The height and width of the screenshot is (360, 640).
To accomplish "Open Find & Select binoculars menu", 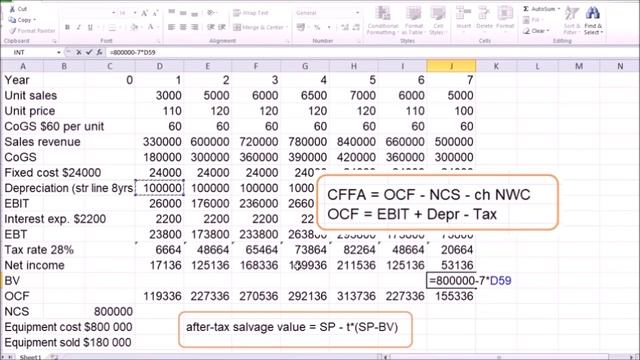I will [x=593, y=20].
